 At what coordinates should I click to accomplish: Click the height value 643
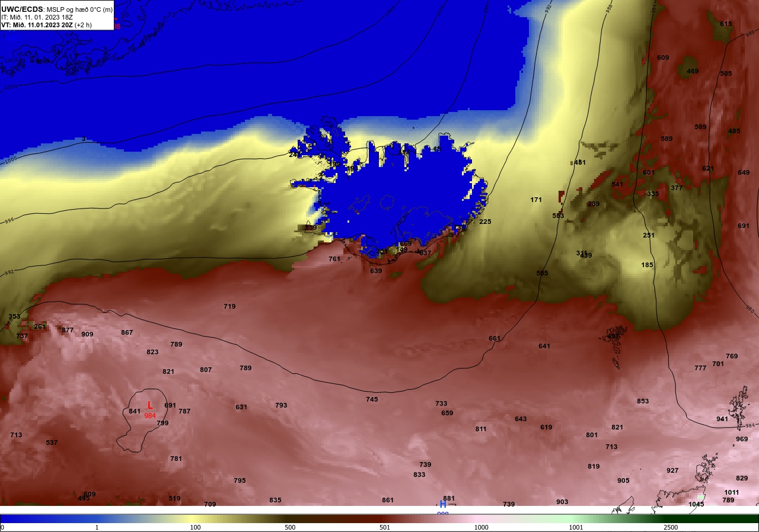(521, 419)
